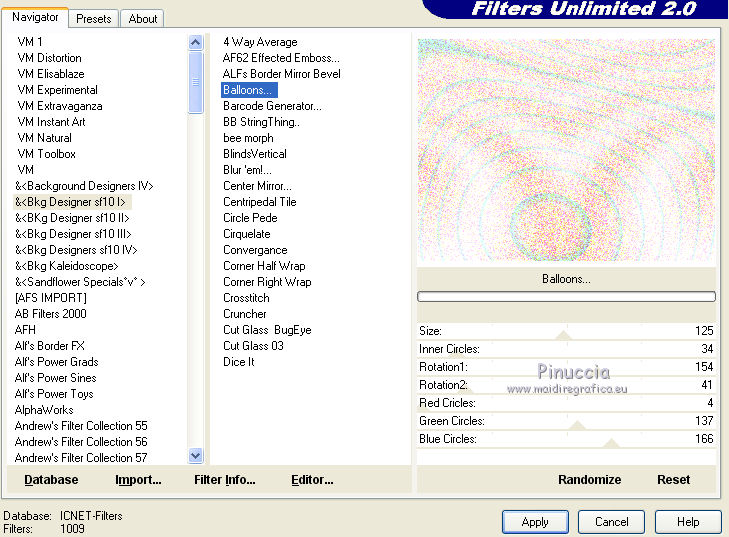Select the AlphaWorks category
The width and height of the screenshot is (729, 537).
pyautogui.click(x=44, y=410)
